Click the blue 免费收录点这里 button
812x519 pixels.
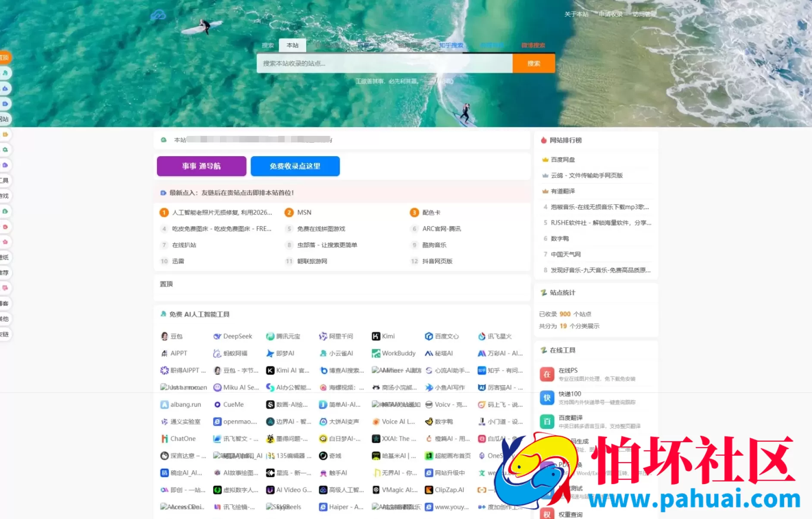click(295, 166)
